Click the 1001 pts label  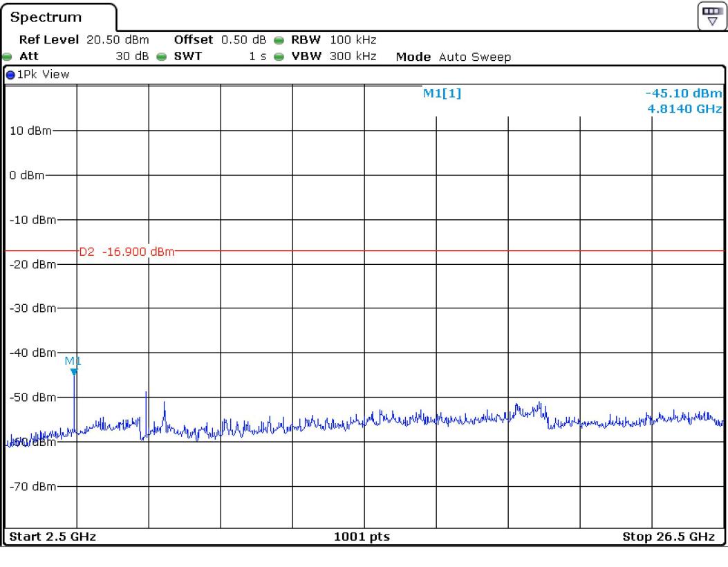362,537
